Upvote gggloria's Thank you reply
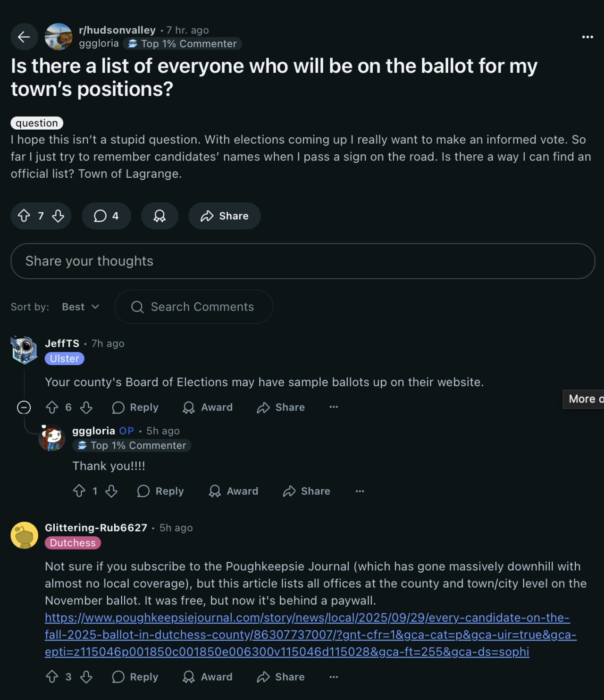 tap(80, 491)
